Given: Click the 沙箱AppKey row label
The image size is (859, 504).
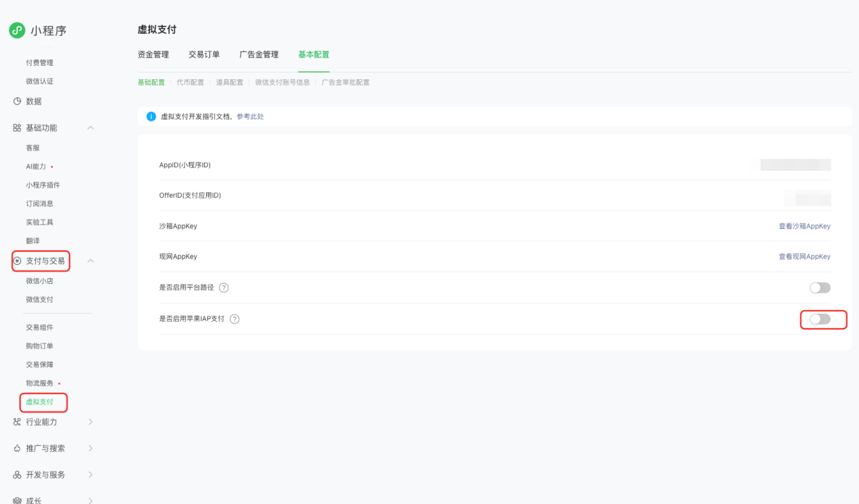Looking at the screenshot, I should click(x=178, y=226).
